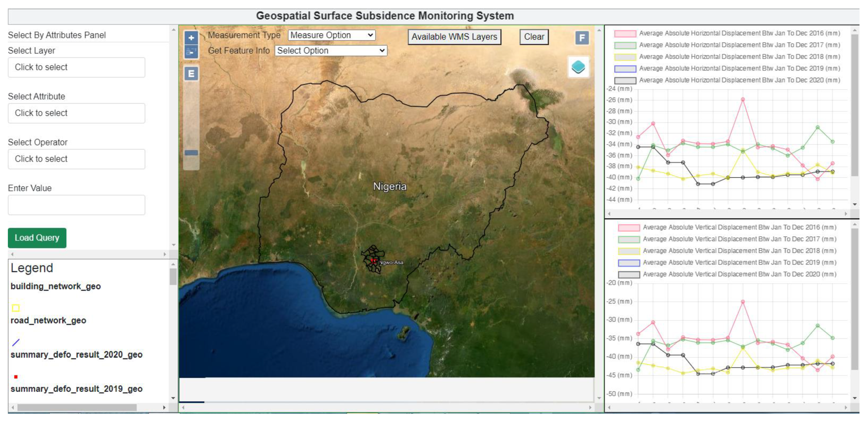Click the F fullscreen map button
The height and width of the screenshot is (421, 868).
coord(582,38)
